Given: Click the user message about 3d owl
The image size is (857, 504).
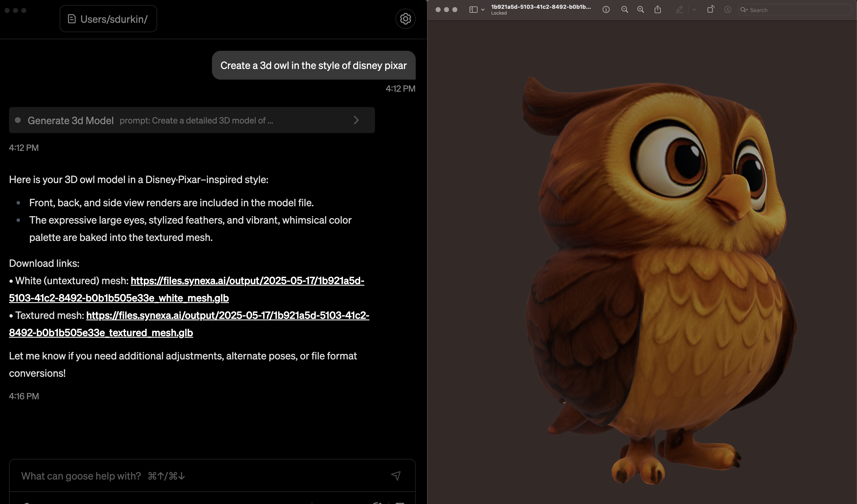Looking at the screenshot, I should click(x=313, y=65).
